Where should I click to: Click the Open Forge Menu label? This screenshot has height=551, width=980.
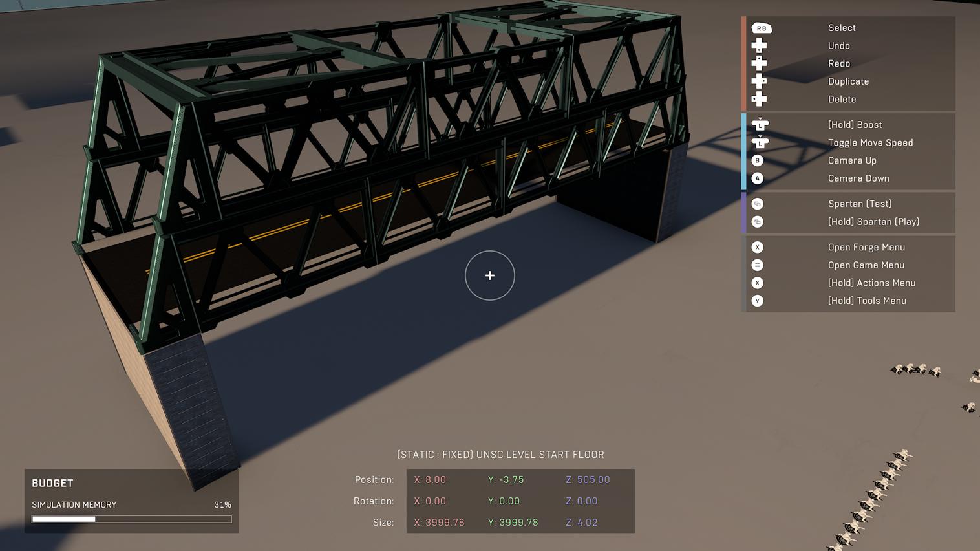point(866,247)
